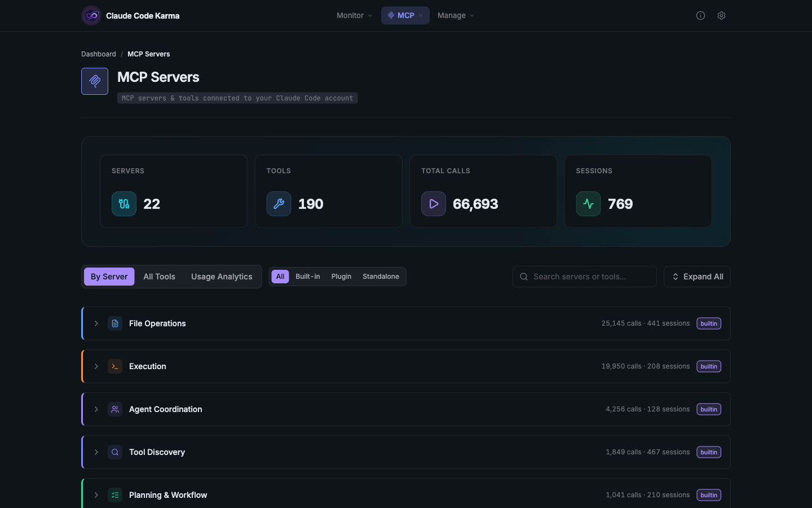Viewport: 812px width, 508px height.
Task: Click the builtin badge on Agent Coordination
Action: [709, 409]
